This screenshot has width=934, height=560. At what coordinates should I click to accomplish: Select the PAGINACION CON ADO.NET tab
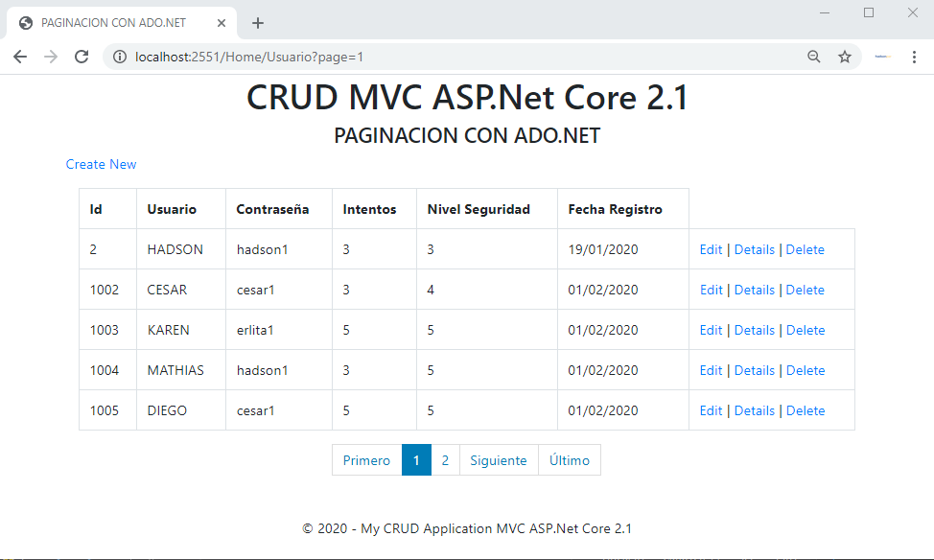pos(115,21)
